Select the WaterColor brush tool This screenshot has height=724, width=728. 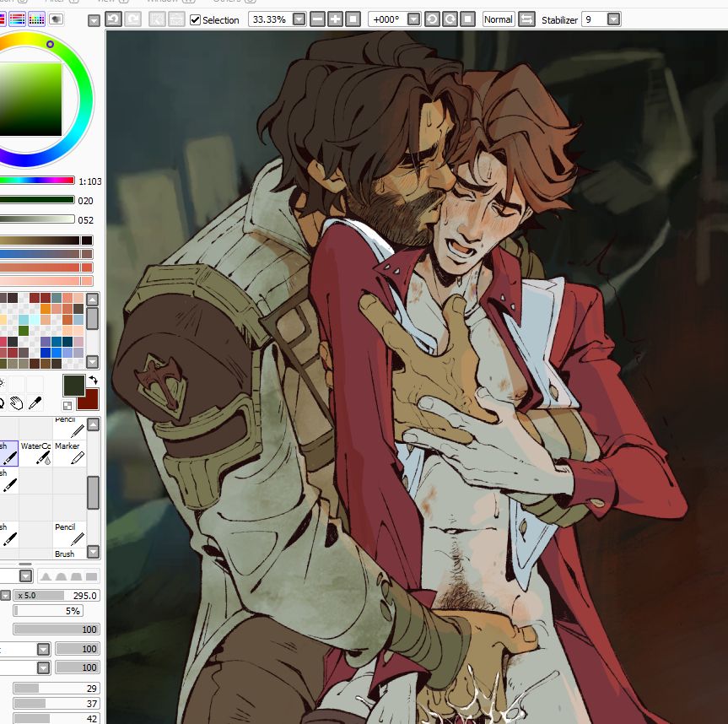[35, 453]
